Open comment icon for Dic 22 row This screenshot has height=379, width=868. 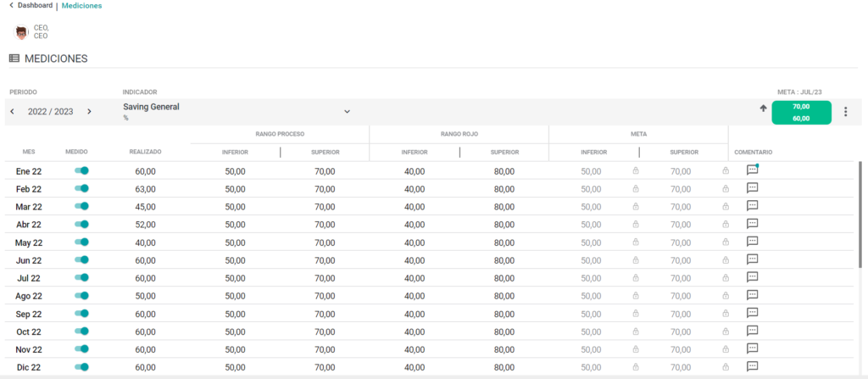coord(753,366)
